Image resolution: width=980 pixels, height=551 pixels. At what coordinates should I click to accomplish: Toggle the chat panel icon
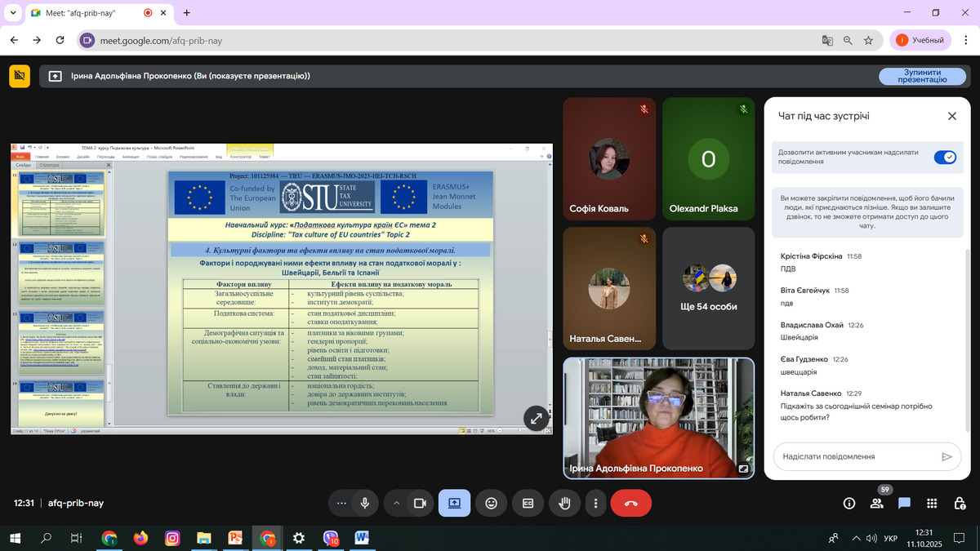[904, 504]
